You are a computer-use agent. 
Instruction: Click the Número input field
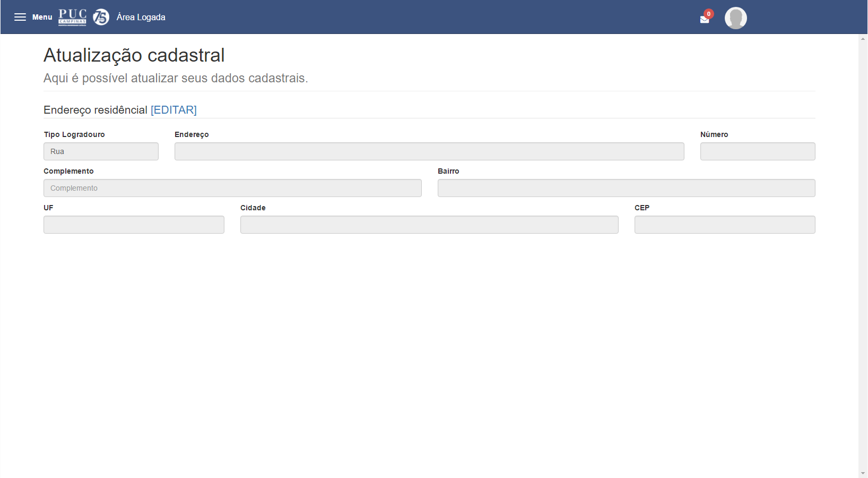[758, 151]
